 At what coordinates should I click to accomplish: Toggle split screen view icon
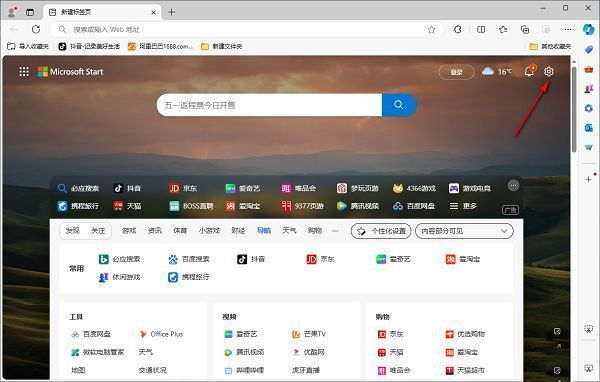481,29
